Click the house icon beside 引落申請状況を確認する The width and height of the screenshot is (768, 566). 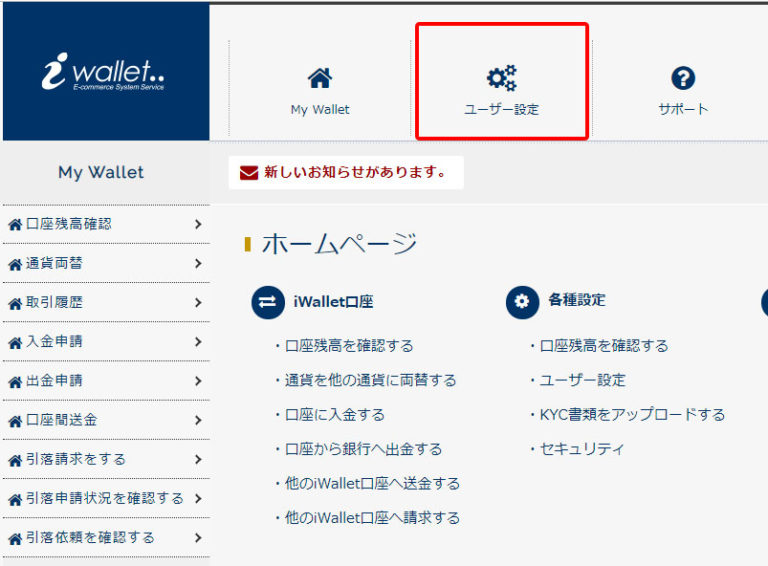coord(15,499)
